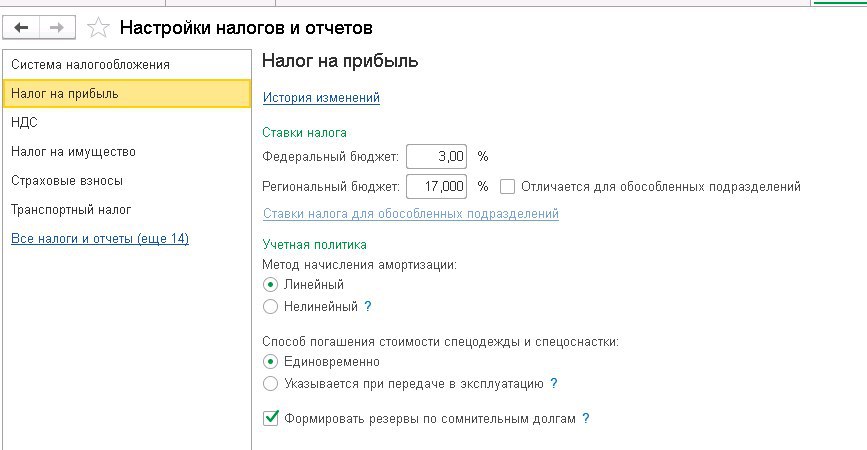Viewport: 867px width, 450px height.
Task: Click Способ погашения стоимости спецодежды label
Action: [440, 342]
